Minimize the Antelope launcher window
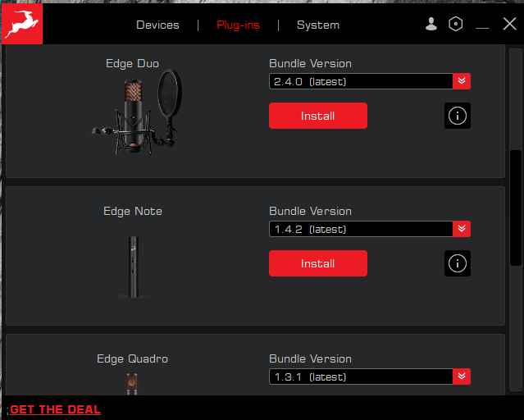524x420 pixels. click(482, 27)
